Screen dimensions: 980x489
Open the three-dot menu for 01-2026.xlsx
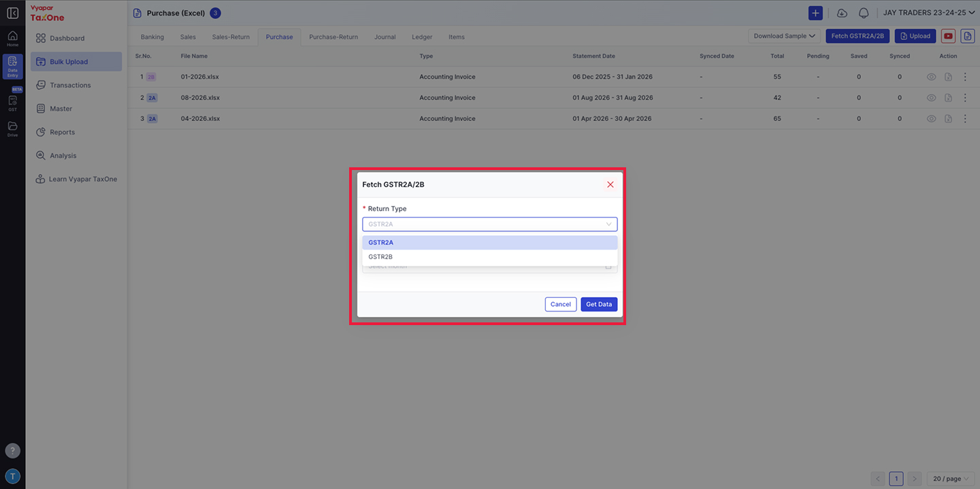964,77
